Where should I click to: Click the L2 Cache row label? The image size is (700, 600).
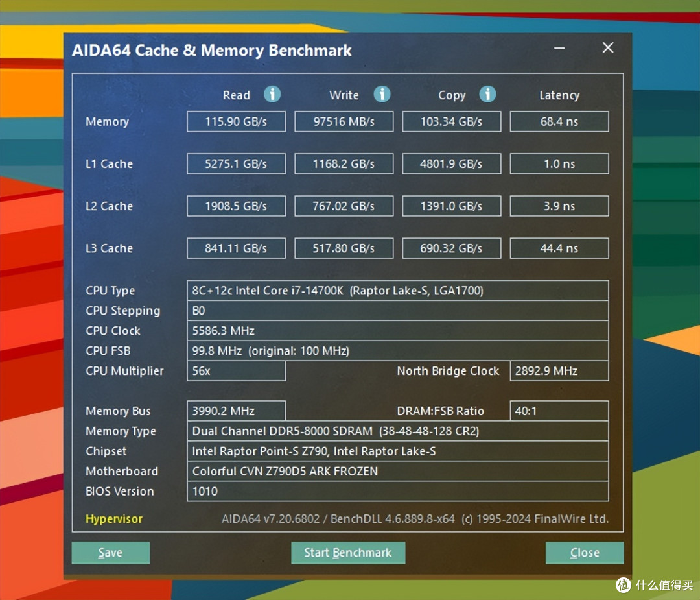[x=110, y=206]
